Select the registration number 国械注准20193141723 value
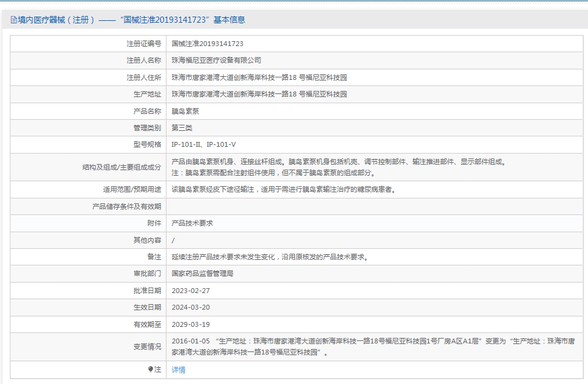Screen dimensions: 588x384 [x=208, y=44]
